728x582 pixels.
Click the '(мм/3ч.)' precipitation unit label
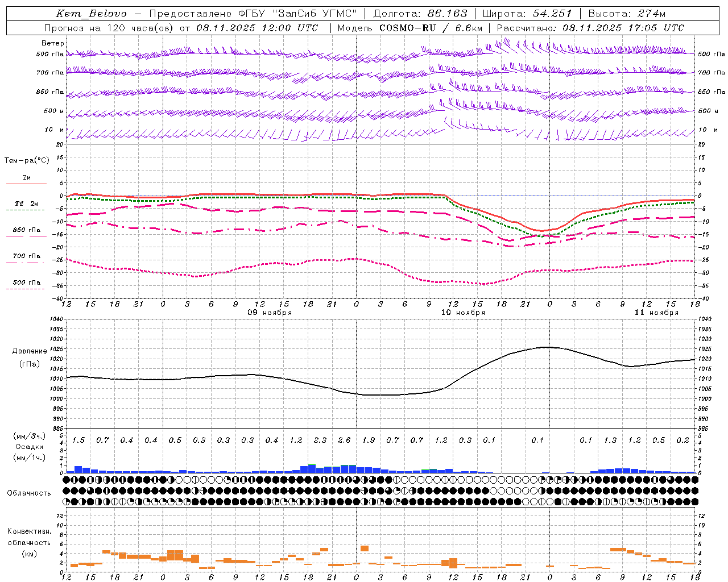tap(29, 436)
